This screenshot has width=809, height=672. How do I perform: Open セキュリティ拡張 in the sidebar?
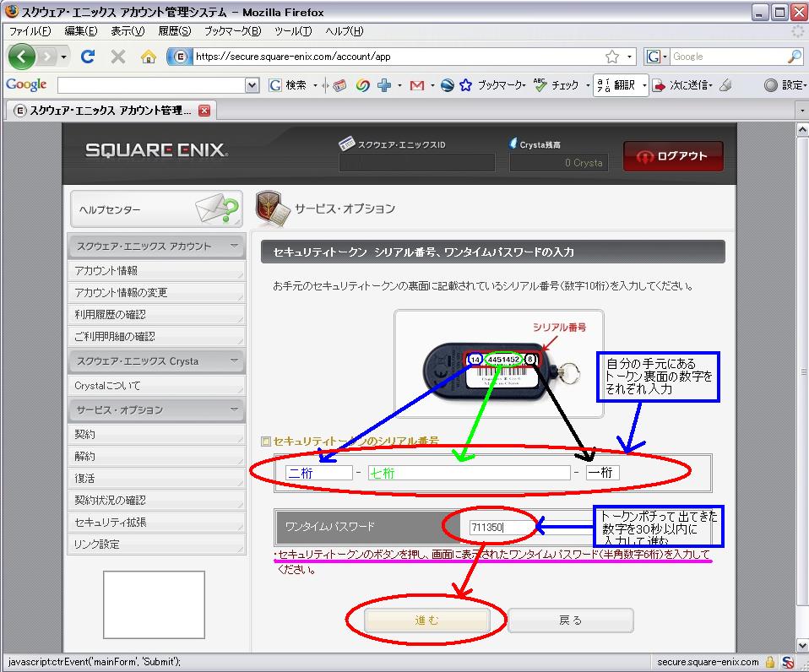coord(156,523)
